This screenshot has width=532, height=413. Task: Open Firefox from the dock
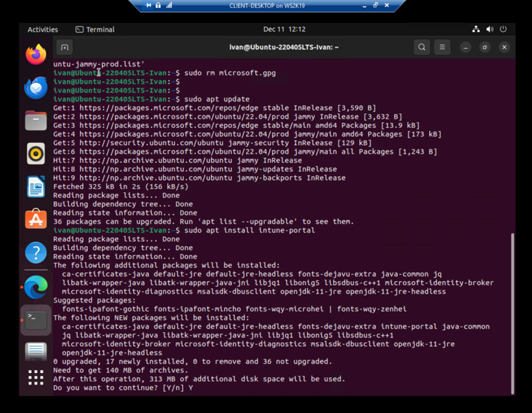point(35,54)
